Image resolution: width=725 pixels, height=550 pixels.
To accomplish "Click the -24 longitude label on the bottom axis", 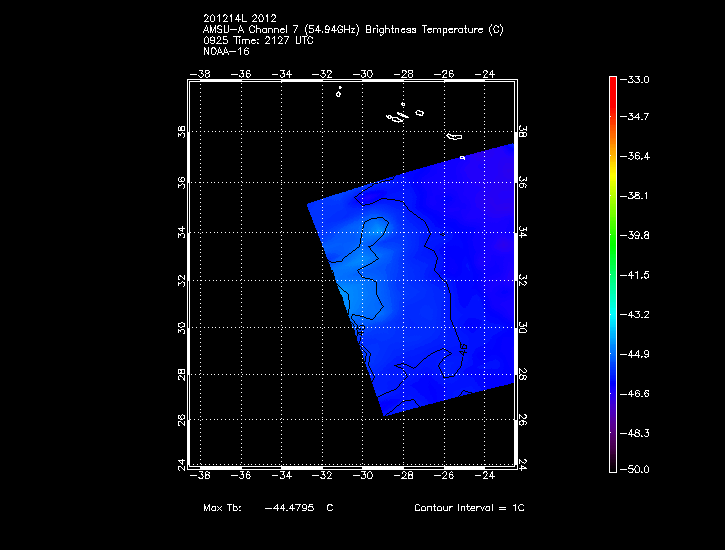I will [486, 477].
